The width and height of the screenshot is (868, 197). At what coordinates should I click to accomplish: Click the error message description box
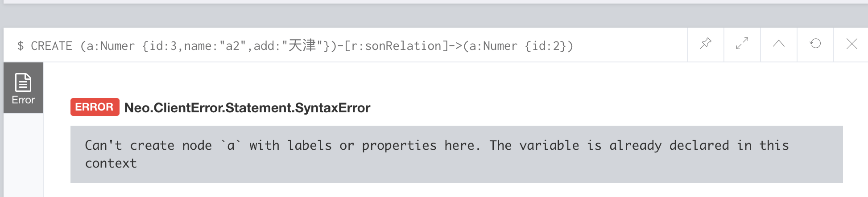click(456, 154)
